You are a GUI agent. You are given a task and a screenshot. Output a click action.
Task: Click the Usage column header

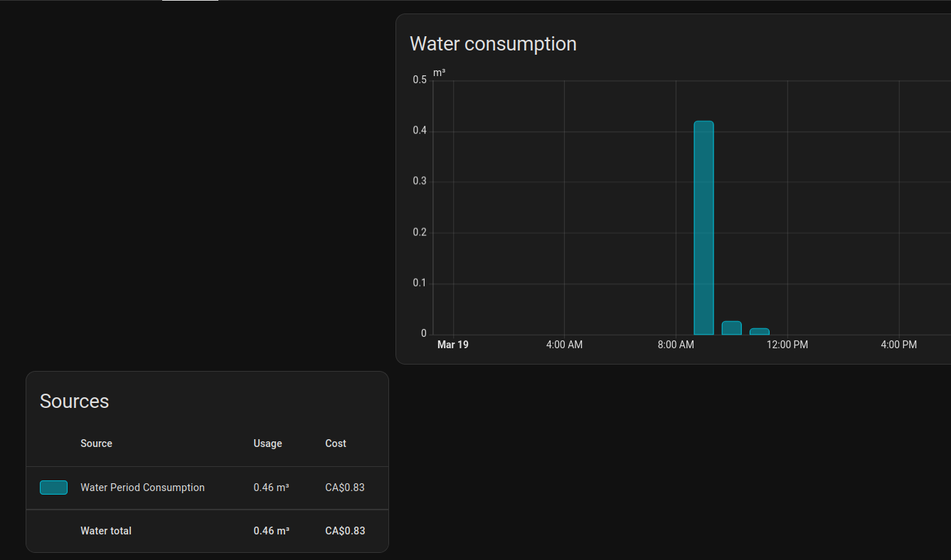point(267,443)
